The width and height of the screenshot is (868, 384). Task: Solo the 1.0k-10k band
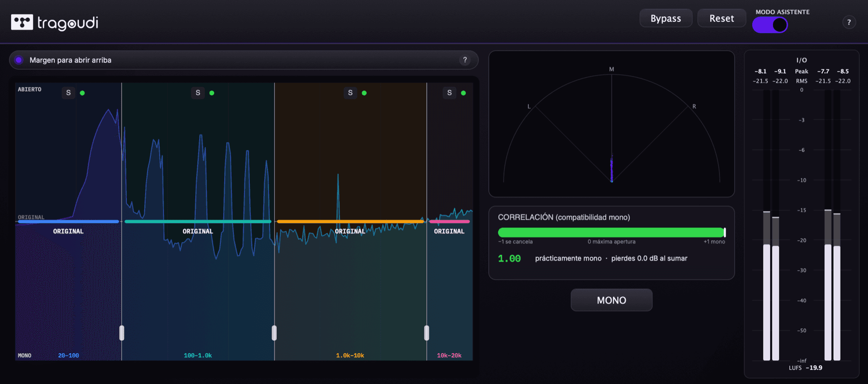point(350,93)
